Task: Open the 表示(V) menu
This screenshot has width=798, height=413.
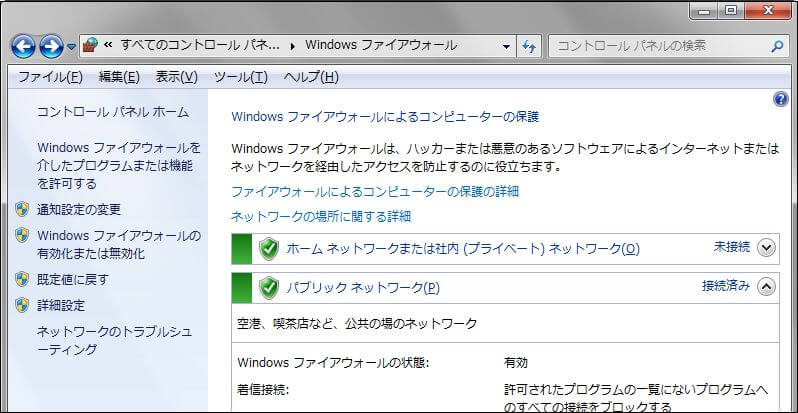Action: coord(176,77)
